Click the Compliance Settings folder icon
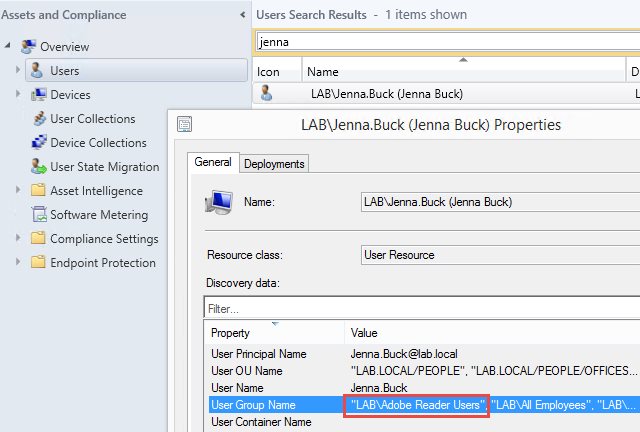640x432 pixels. 38,238
